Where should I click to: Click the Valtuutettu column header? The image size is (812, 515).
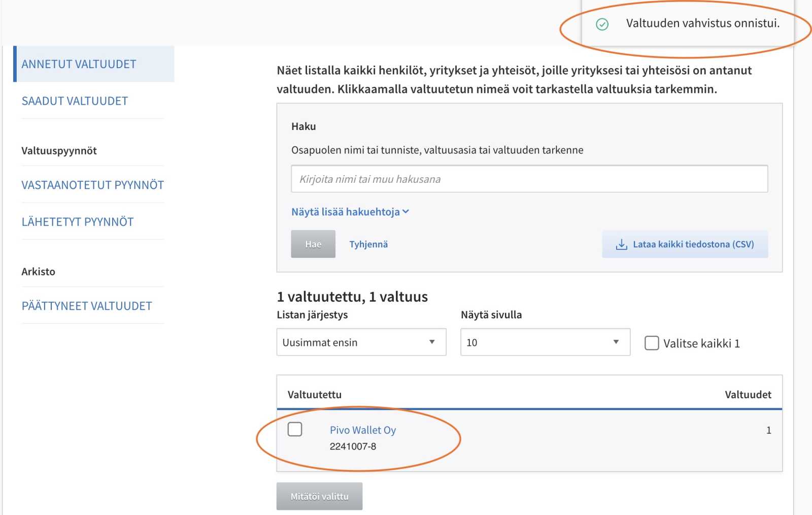pos(315,395)
